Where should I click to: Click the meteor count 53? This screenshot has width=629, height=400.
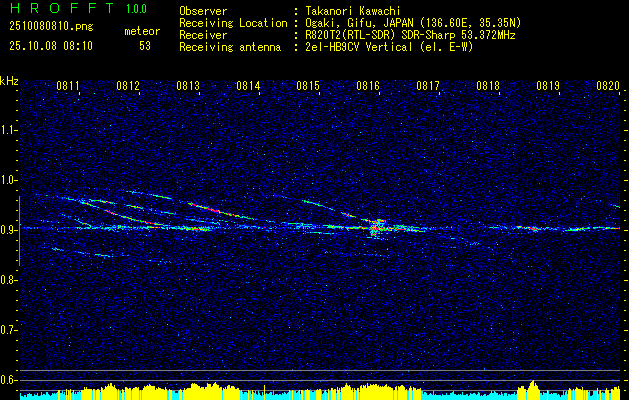[145, 46]
